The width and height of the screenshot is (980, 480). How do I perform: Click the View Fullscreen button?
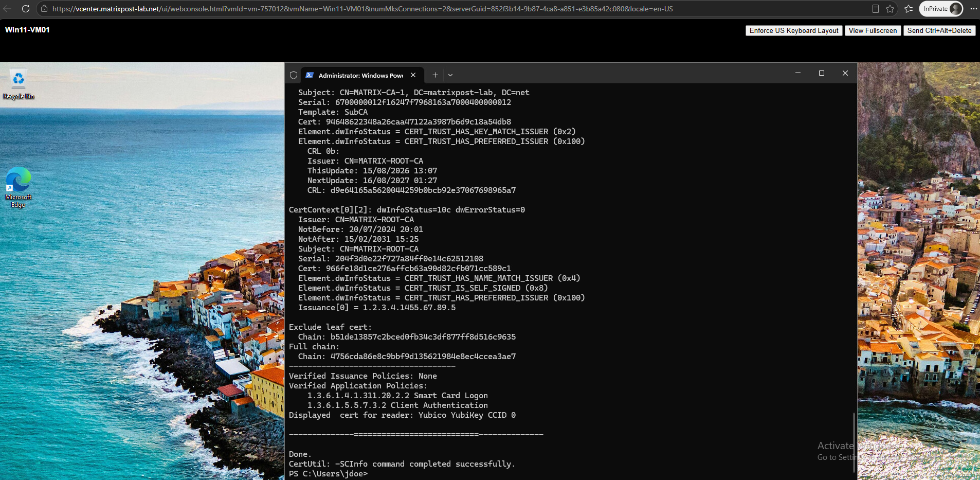pyautogui.click(x=873, y=30)
